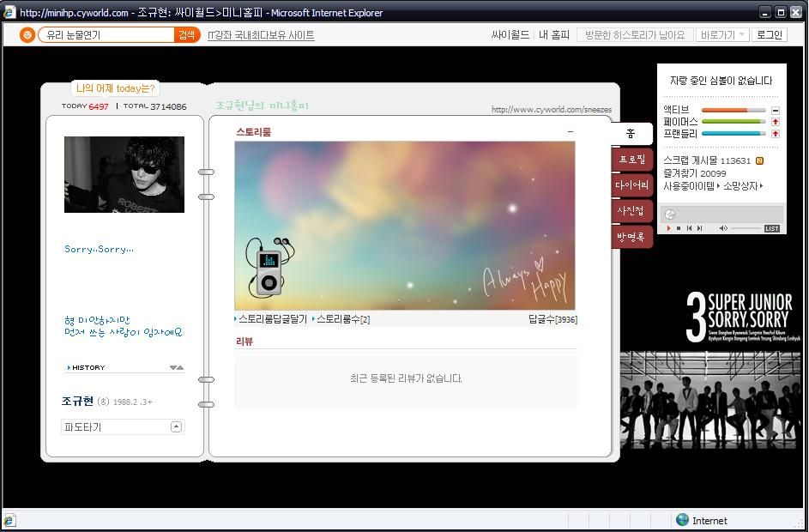Click the 스토리룸 banner image

click(405, 226)
